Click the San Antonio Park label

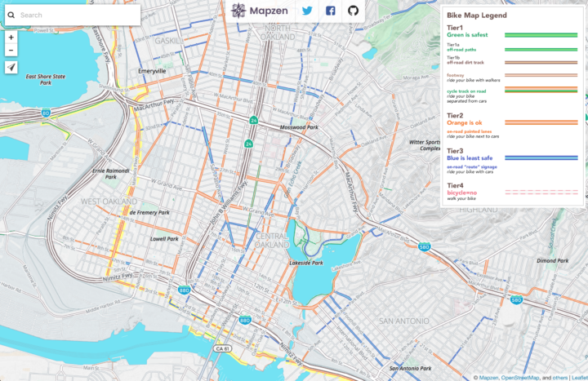point(410,369)
